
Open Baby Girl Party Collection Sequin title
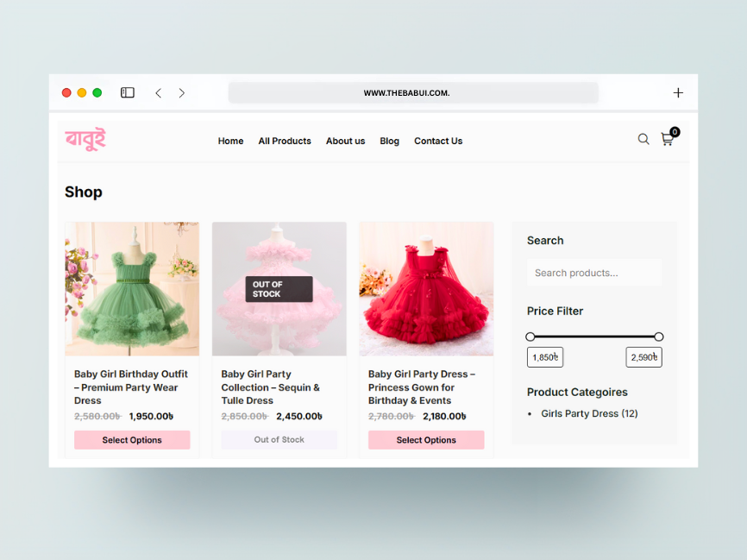[271, 387]
